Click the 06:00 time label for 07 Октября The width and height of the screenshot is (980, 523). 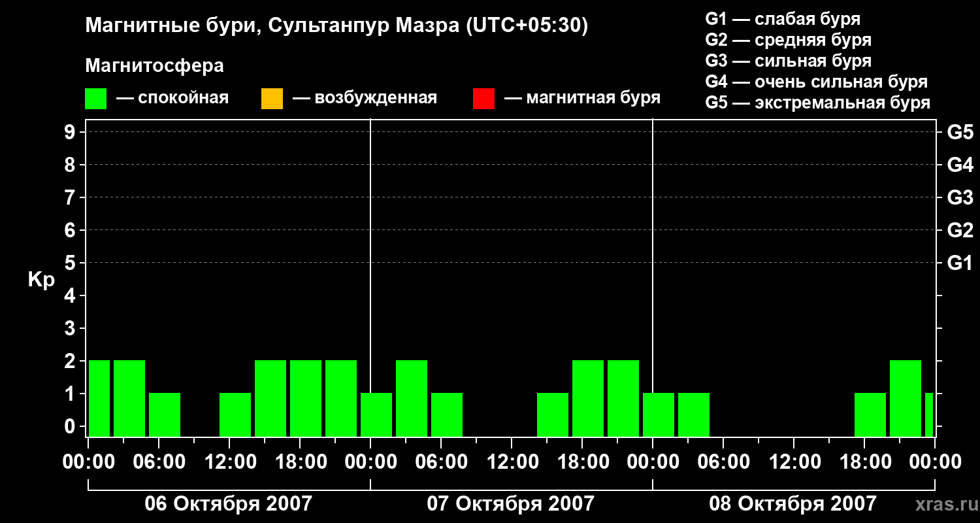point(441,462)
